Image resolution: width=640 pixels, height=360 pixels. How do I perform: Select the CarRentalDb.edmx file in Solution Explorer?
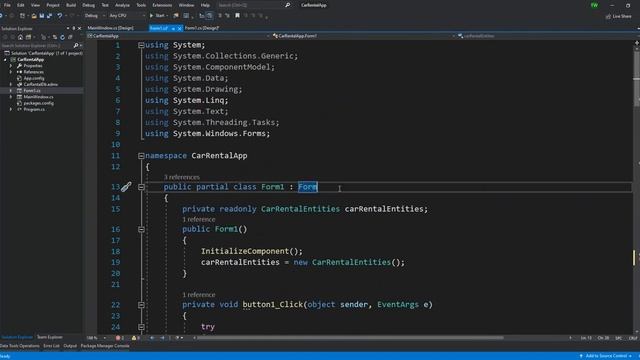pos(40,84)
